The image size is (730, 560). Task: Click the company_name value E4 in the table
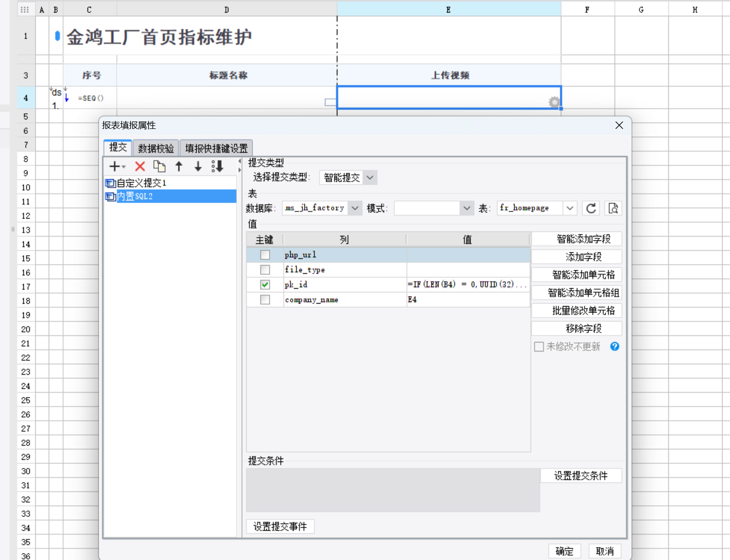468,300
